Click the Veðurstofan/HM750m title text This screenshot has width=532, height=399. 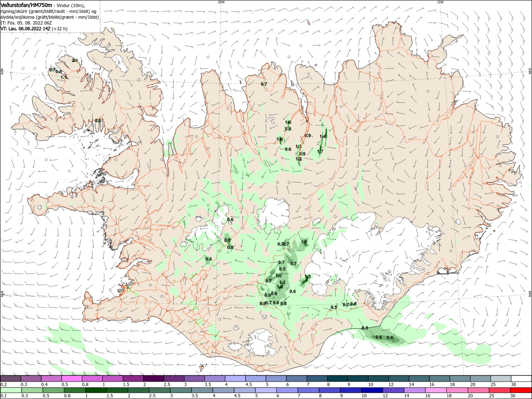tap(26, 5)
